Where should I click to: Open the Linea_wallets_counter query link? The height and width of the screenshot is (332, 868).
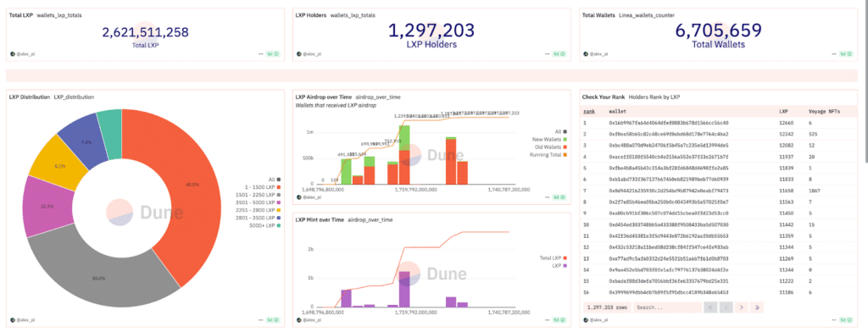point(647,15)
